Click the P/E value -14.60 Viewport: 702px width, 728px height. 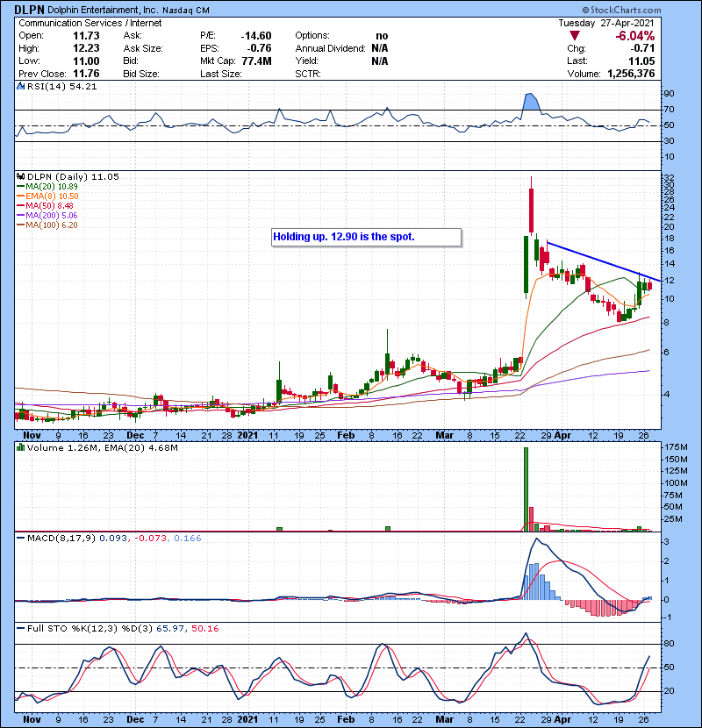[256, 36]
